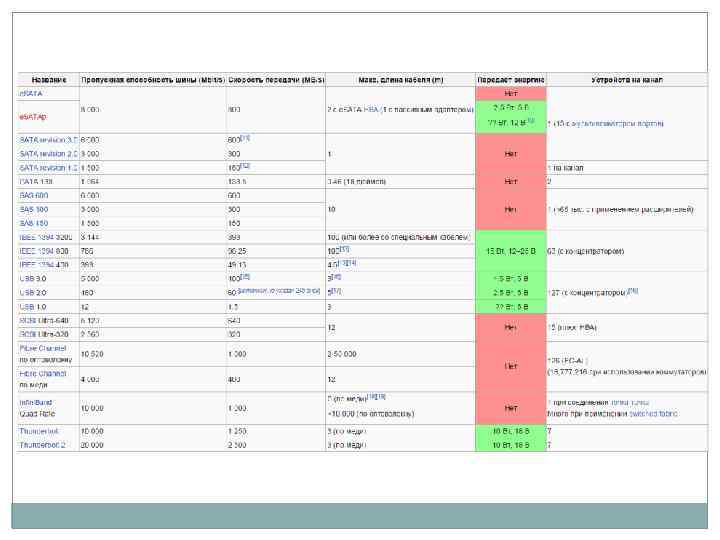Click the green power cell in USB 2.0 row
This screenshot has height=540, width=720.
tap(511, 292)
